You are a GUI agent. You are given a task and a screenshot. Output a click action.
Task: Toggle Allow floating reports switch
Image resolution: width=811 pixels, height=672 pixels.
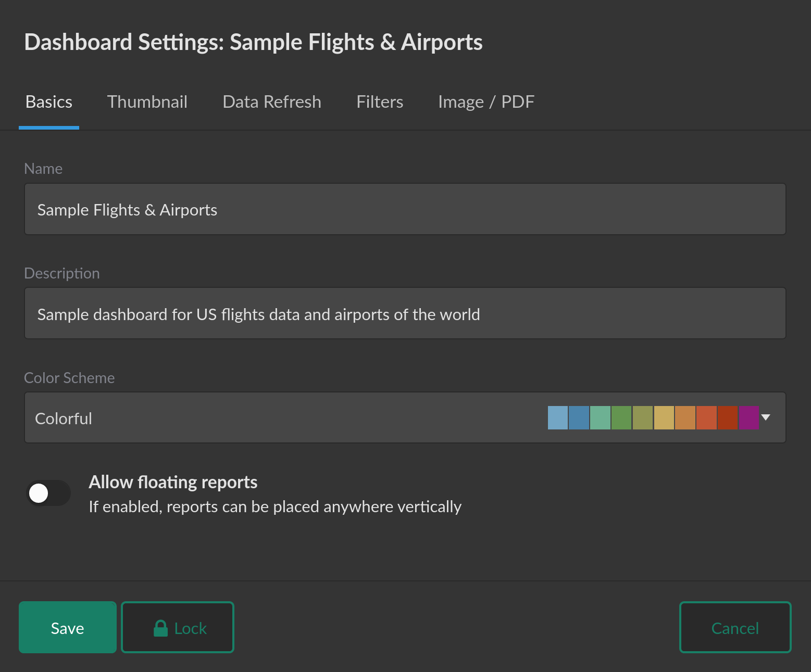pos(48,493)
